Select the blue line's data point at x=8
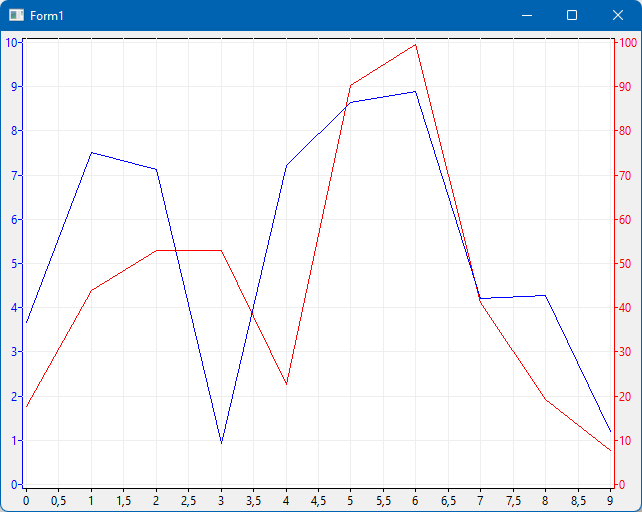The width and height of the screenshot is (642, 512). tap(545, 295)
